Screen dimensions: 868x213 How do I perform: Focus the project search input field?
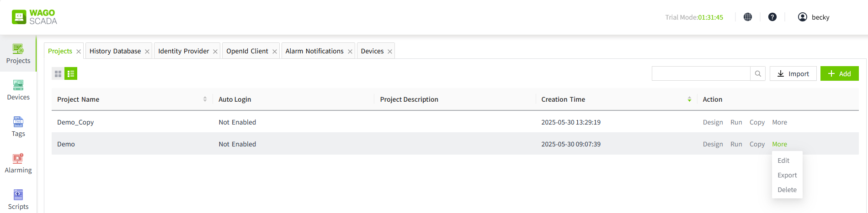click(x=701, y=73)
